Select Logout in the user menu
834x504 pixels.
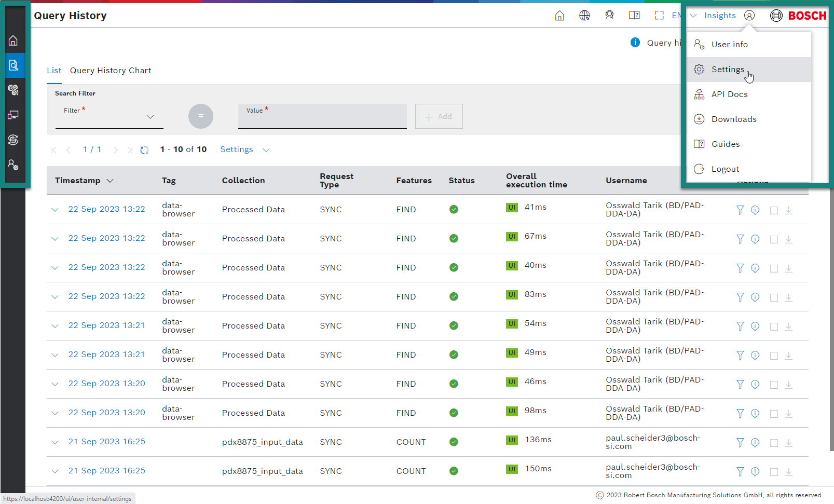[x=725, y=169]
